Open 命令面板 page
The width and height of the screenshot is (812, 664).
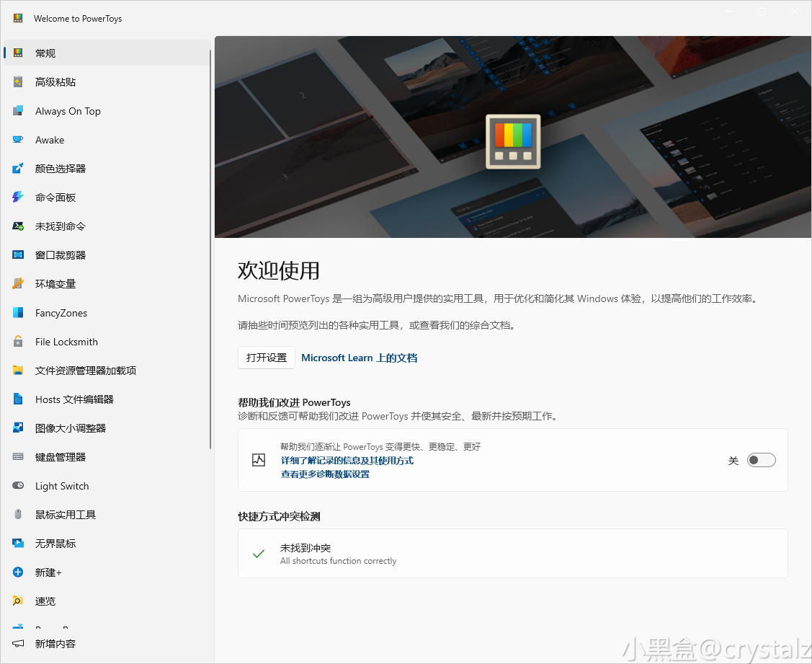[x=107, y=198]
